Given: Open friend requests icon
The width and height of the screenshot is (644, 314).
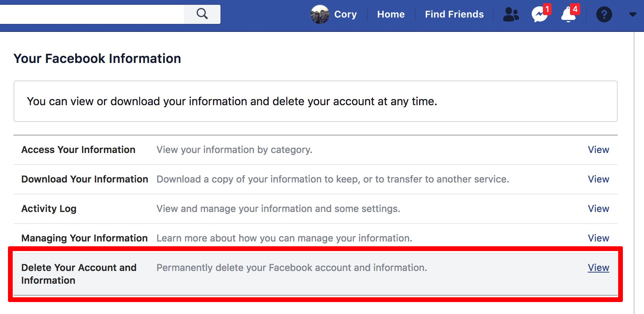Looking at the screenshot, I should click(511, 15).
